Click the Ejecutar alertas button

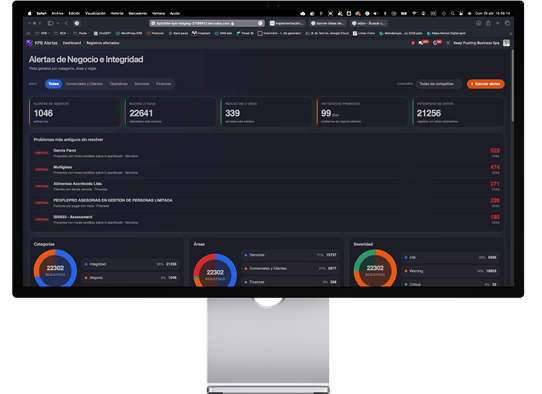click(x=485, y=84)
